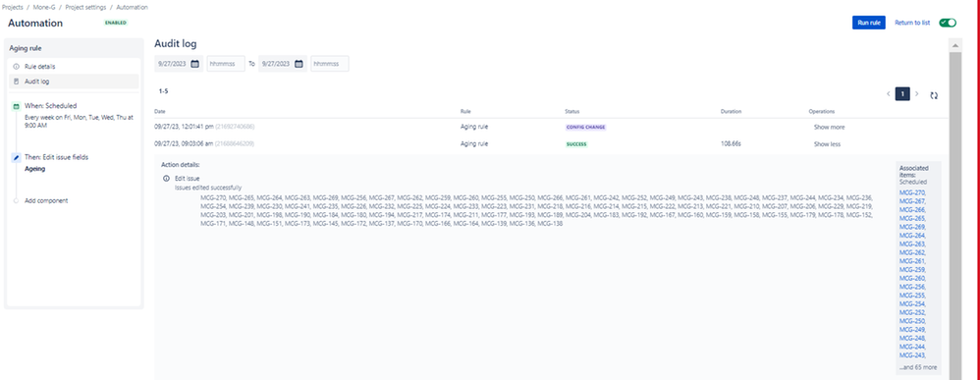Open associated issue MCG-243 link
This screenshot has height=380, width=980.
pos(912,355)
